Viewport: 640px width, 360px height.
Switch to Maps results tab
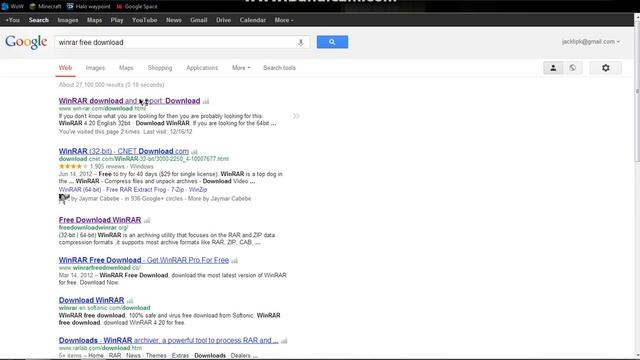click(x=126, y=68)
